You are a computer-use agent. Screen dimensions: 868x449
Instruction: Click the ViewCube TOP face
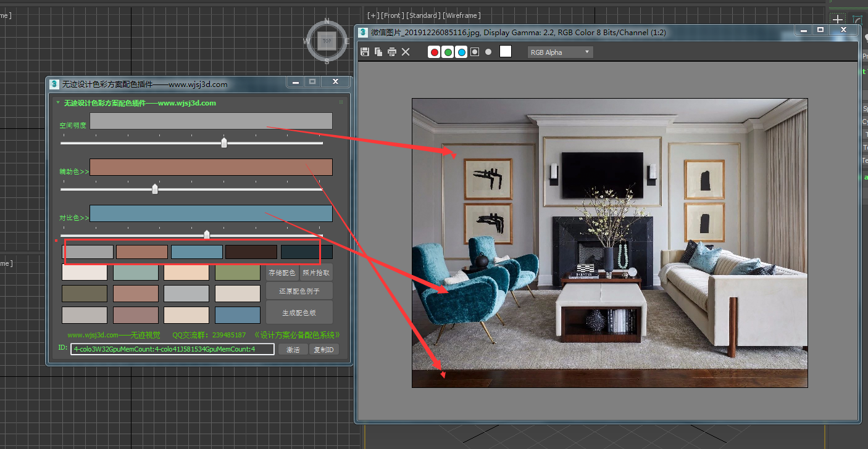click(x=327, y=41)
